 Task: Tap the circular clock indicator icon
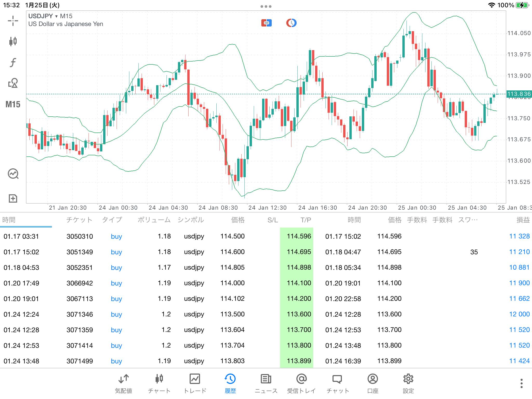(291, 23)
